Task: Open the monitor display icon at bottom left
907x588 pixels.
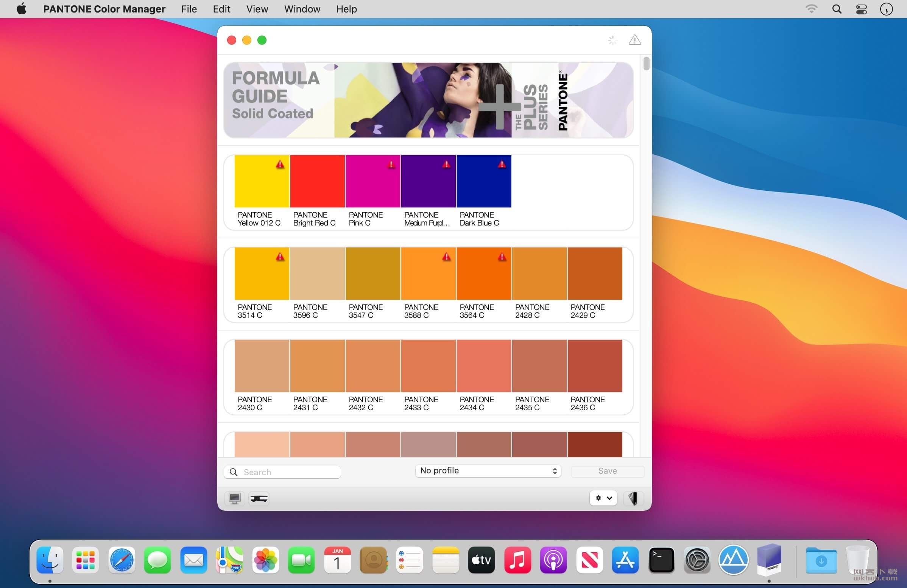Action: click(234, 498)
